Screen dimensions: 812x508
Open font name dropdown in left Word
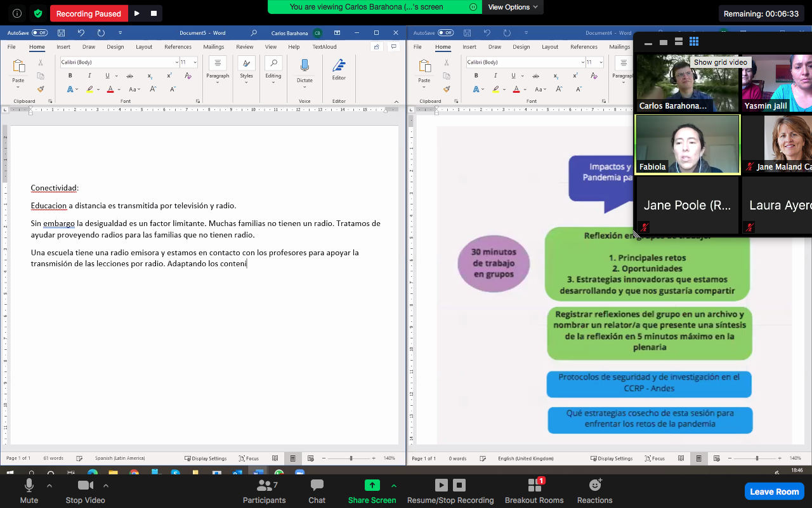176,62
